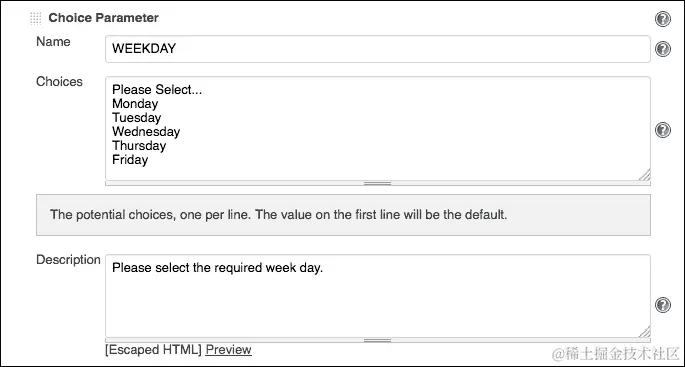685x367 pixels.
Task: Click the Thursday entry in Choices
Action: click(x=139, y=145)
